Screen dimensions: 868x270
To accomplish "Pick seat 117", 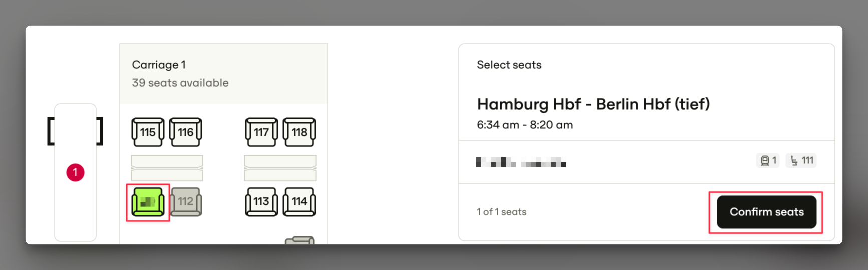I will pos(261,132).
